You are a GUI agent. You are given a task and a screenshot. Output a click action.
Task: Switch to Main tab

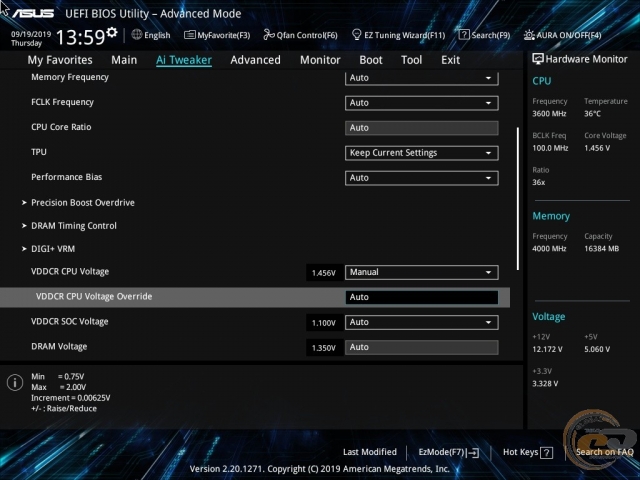(x=124, y=60)
